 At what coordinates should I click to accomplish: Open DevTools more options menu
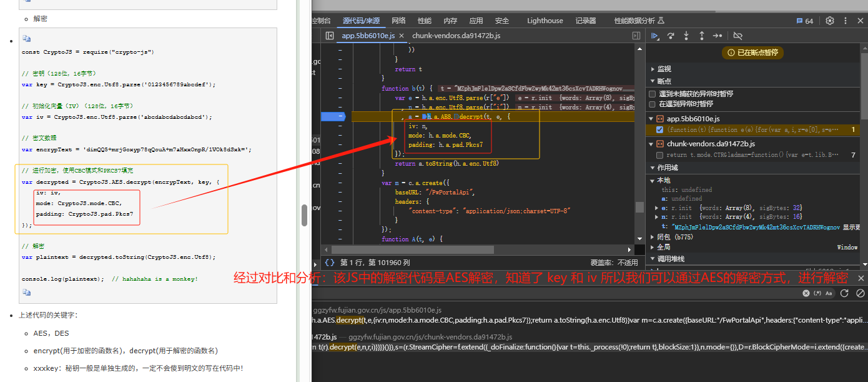(x=846, y=21)
